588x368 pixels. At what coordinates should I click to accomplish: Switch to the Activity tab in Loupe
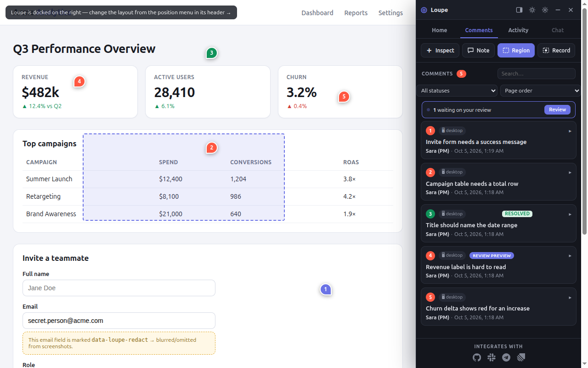tap(518, 30)
